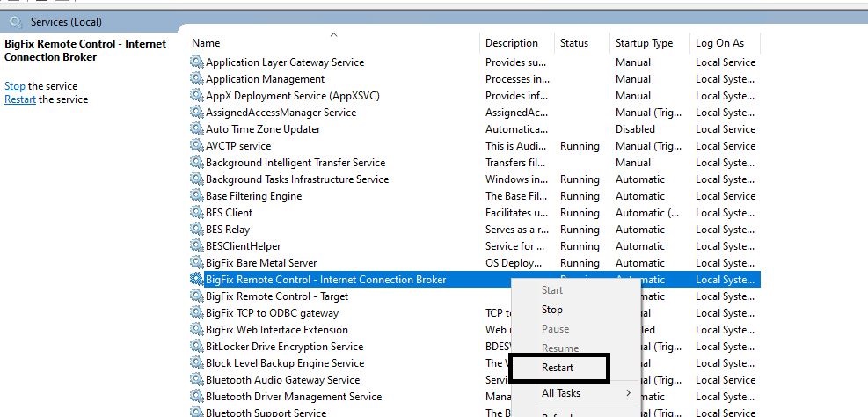Click gear icon of Base Filtering Engine
Screen dimensions: 868x417
(x=196, y=195)
